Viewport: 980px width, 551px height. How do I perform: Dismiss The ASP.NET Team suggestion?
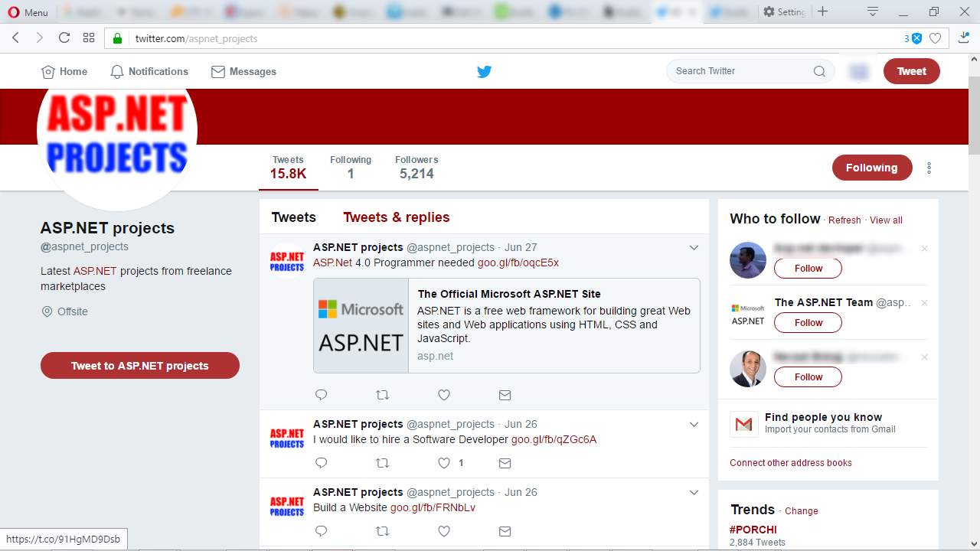[924, 303]
